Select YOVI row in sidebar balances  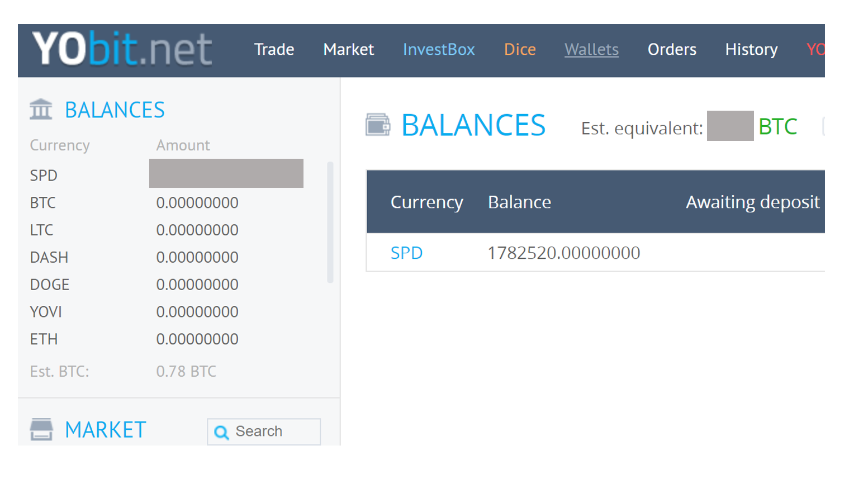134,311
